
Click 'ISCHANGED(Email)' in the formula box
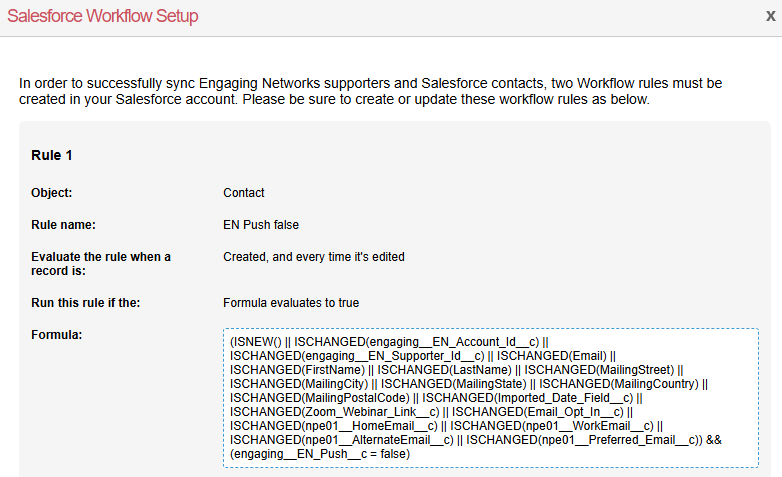[x=553, y=355]
